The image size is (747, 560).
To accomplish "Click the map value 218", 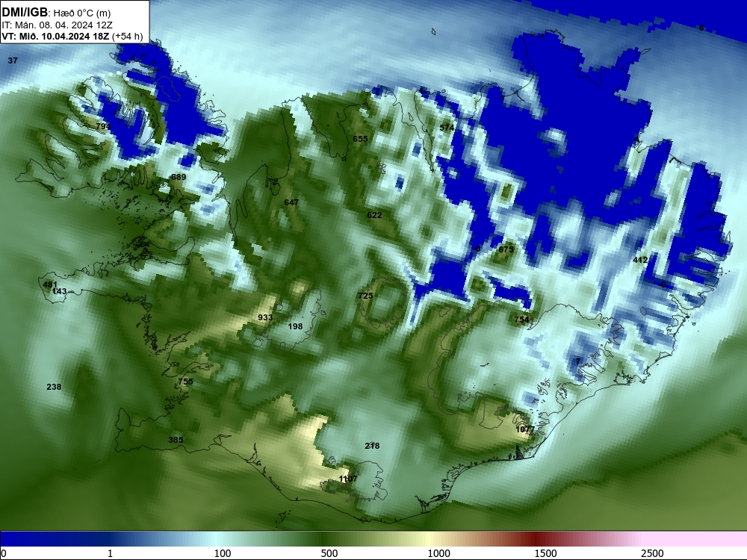I will 372,446.
